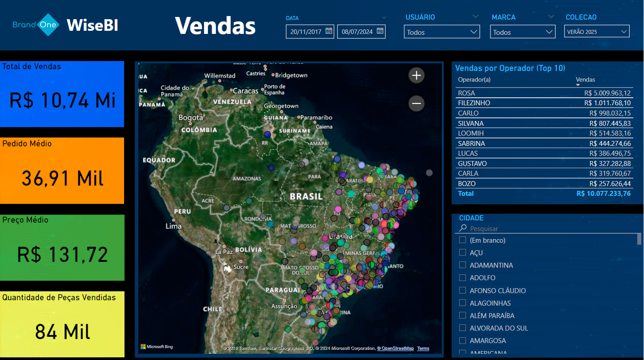
Task: Tick the ALAGOINHAS checkbox
Action: (463, 303)
